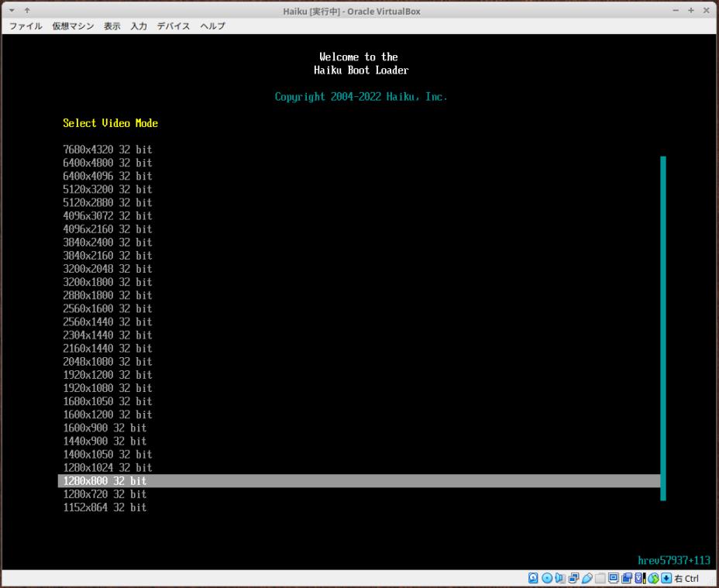Image resolution: width=719 pixels, height=588 pixels.
Task: Select the 4096x2160 32 bit mode
Action: point(107,229)
